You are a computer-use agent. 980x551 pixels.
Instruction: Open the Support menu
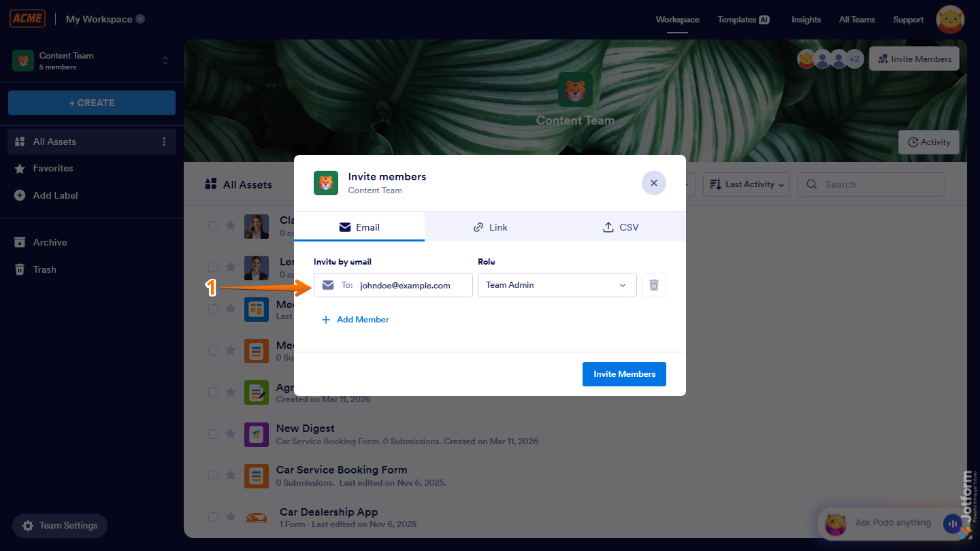(908, 20)
